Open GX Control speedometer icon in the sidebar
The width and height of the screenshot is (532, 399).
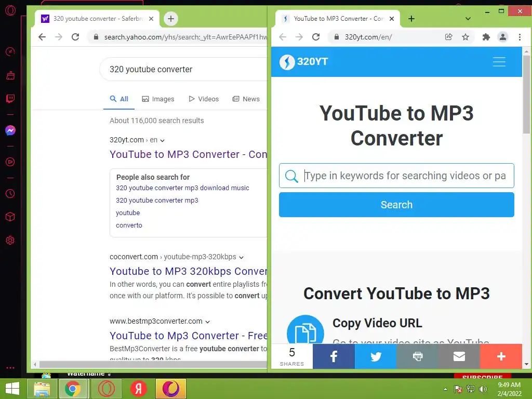[10, 51]
